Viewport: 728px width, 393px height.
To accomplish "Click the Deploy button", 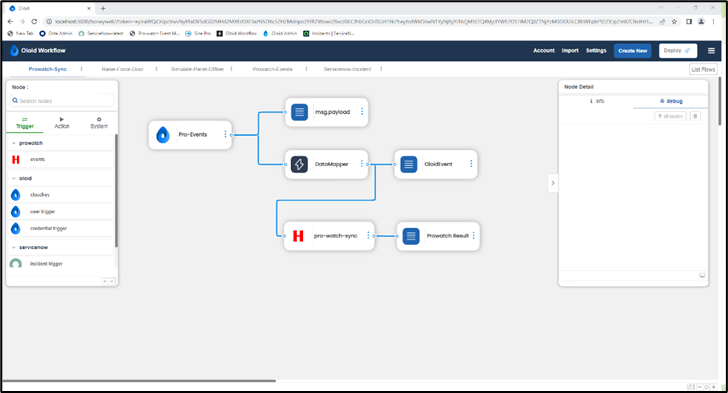I will 677,51.
